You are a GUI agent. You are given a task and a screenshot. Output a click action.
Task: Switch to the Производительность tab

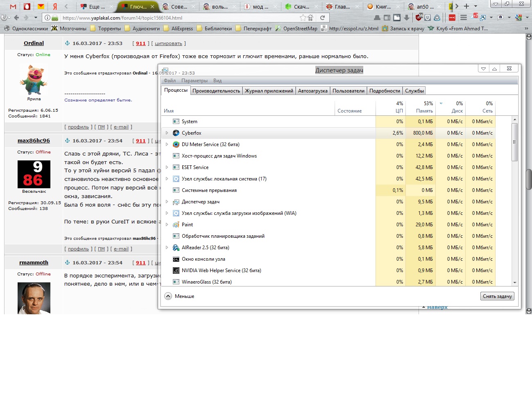point(216,91)
